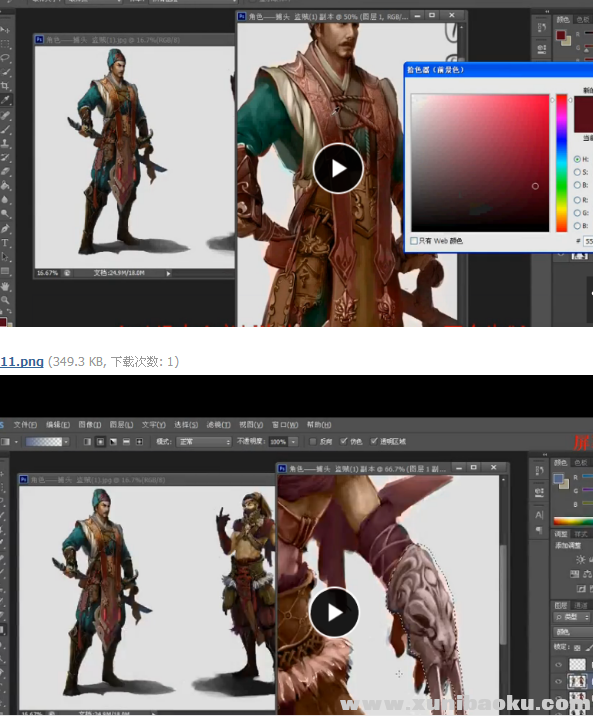Select the H radio button in the color picker
Viewport: 593px width, 716px height.
[577, 159]
